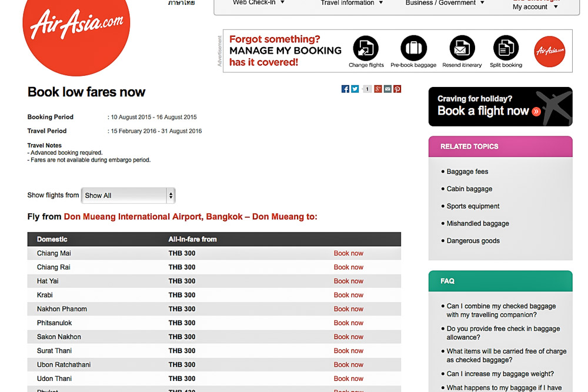Expand the Travel information menu

tap(352, 3)
